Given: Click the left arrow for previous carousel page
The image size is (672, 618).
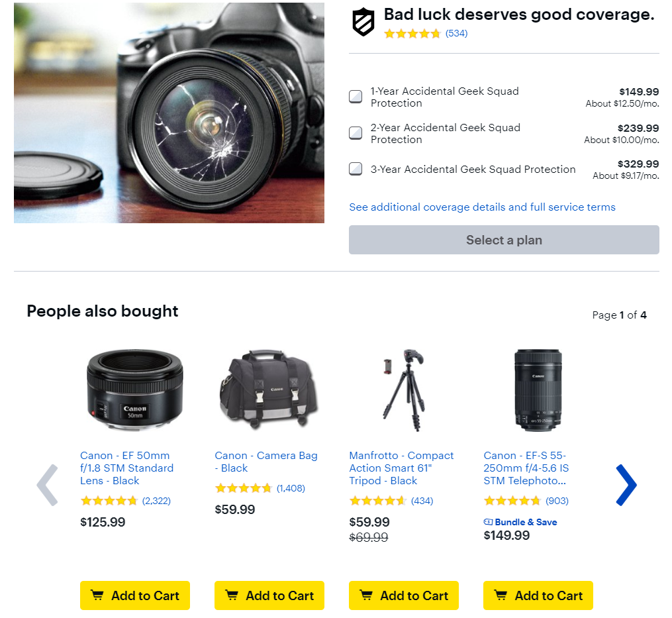Looking at the screenshot, I should pos(47,485).
